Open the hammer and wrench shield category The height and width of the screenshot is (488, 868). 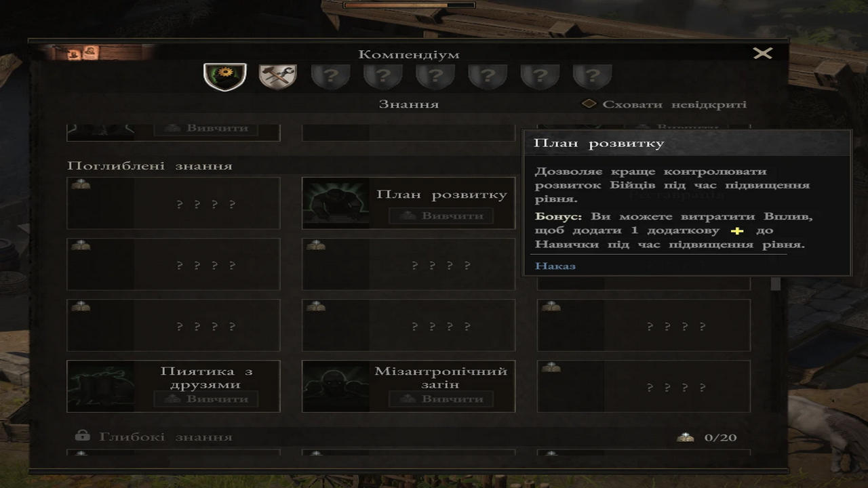coord(278,77)
